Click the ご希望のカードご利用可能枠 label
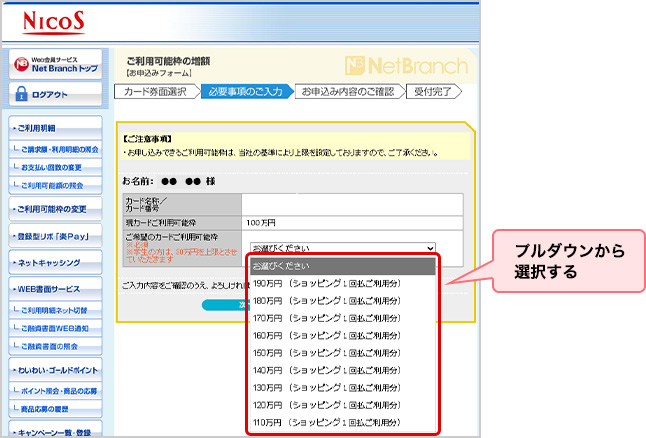 point(171,237)
